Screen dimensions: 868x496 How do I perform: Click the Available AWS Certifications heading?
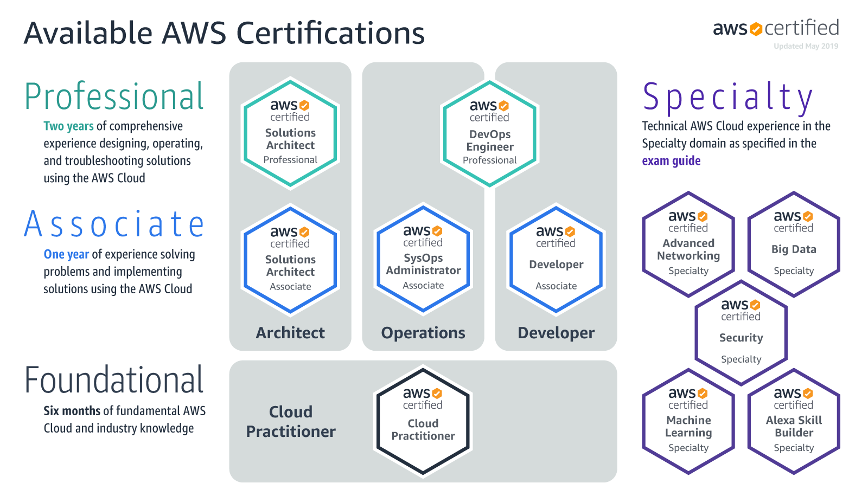click(x=224, y=33)
